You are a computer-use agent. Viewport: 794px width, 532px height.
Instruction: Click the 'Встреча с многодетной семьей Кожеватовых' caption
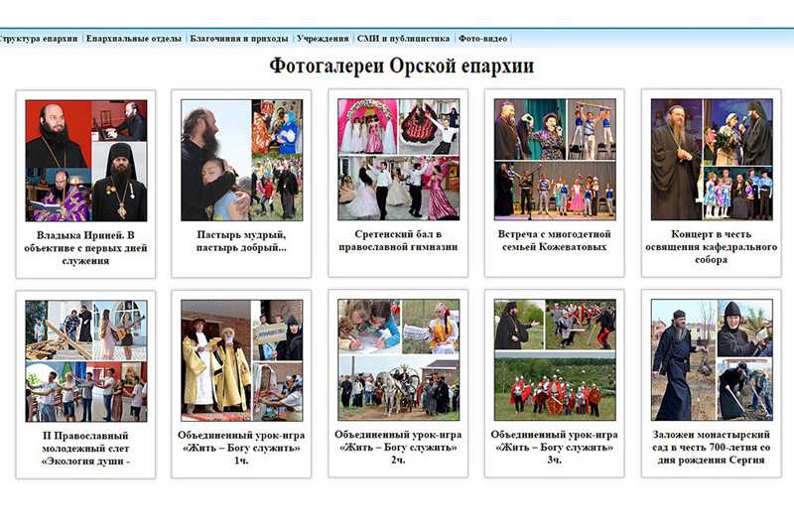pyautogui.click(x=554, y=241)
